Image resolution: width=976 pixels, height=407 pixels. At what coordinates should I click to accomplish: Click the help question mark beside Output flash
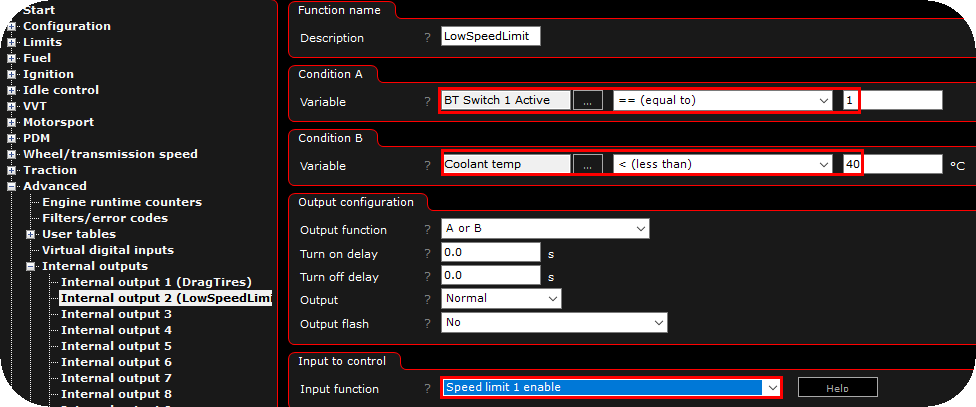pyautogui.click(x=428, y=324)
